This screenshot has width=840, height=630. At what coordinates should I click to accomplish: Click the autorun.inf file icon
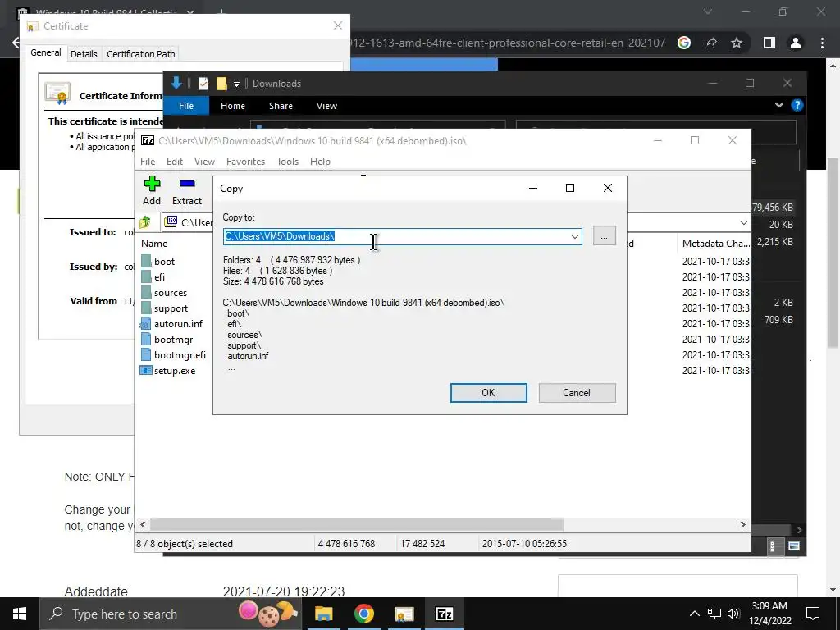(146, 323)
